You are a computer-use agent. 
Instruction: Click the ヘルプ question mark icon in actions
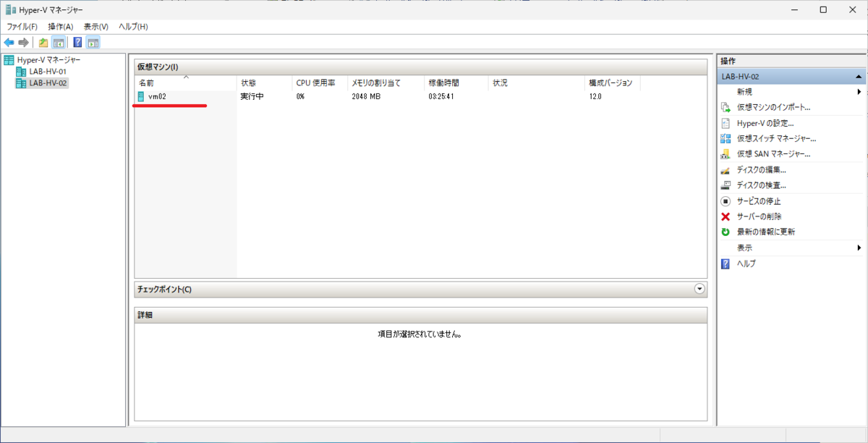coord(726,263)
